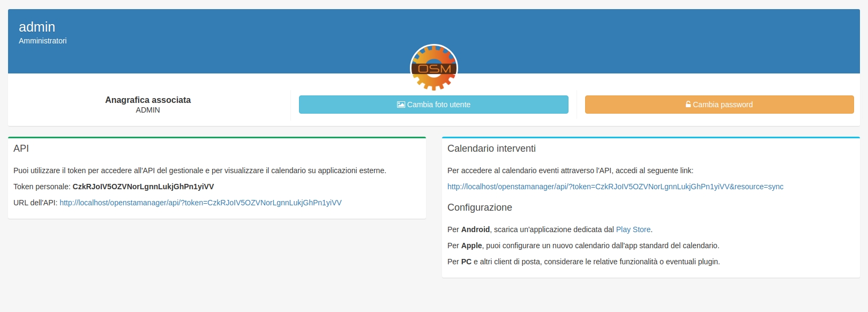
Task: Follow the Play Store link
Action: pos(633,229)
